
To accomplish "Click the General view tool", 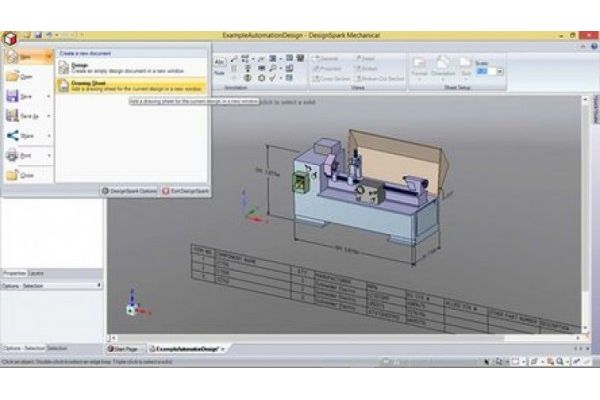I will (x=326, y=59).
